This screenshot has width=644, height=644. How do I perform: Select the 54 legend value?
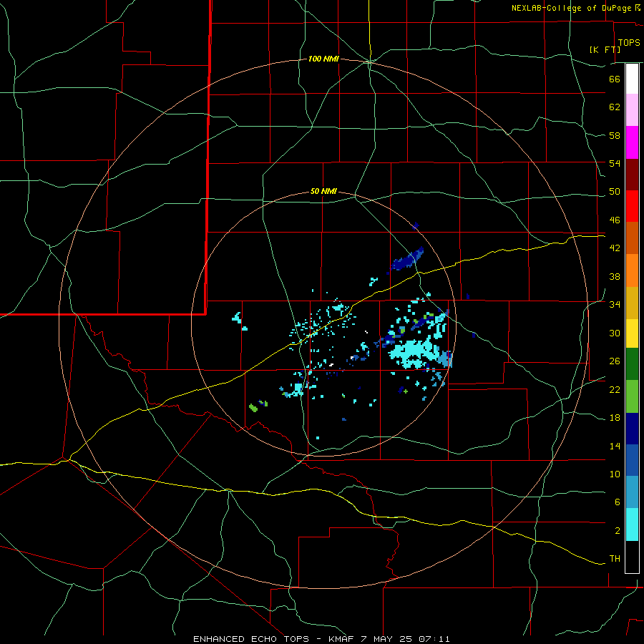[615, 163]
